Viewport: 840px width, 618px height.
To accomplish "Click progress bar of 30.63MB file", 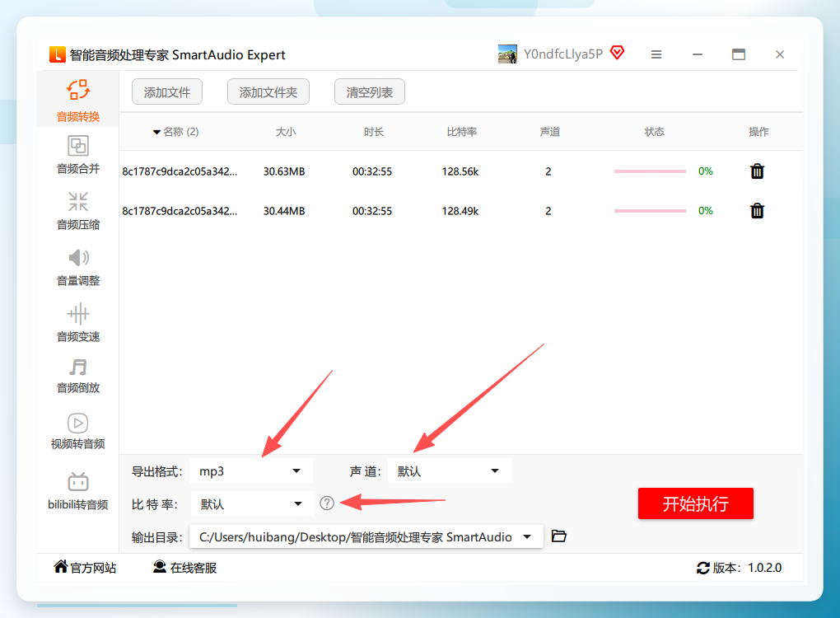I will tap(650, 171).
